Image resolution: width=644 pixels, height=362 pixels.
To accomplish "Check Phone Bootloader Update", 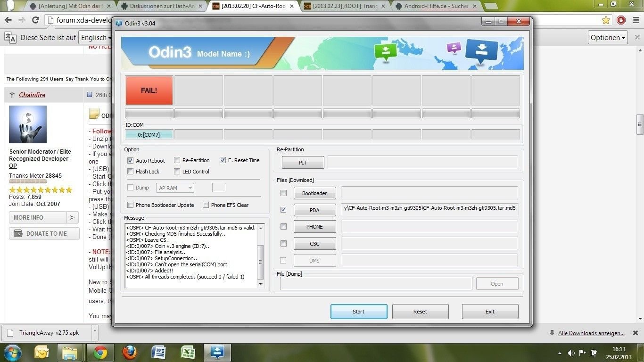I will (131, 205).
